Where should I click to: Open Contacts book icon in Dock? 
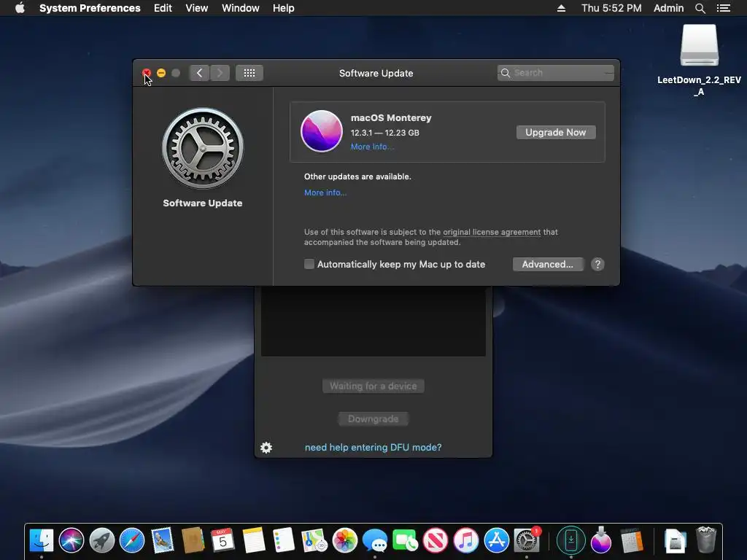click(x=193, y=540)
